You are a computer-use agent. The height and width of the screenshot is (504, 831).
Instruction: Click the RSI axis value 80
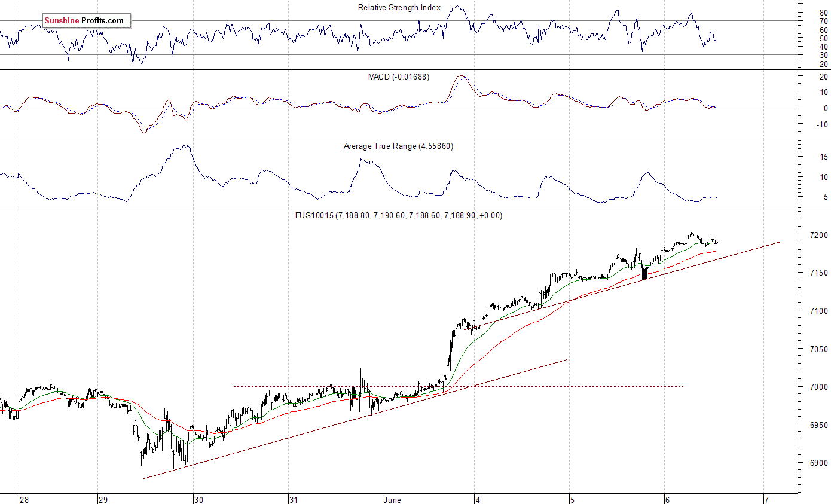point(824,13)
